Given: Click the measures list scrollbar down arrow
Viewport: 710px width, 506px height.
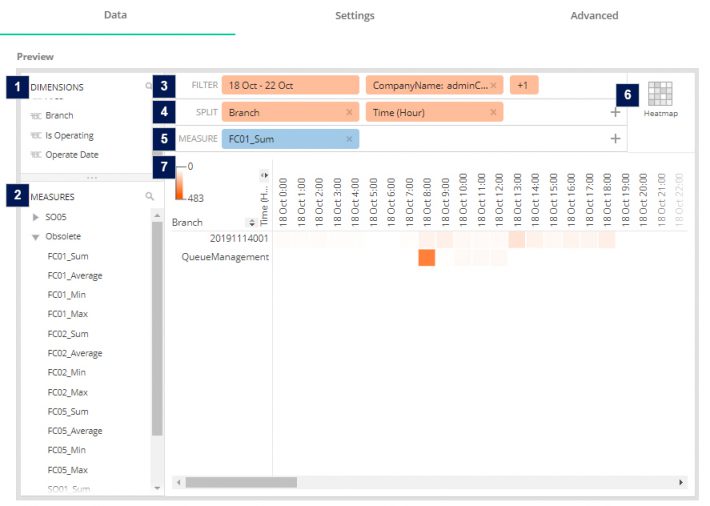Looking at the screenshot, I should coord(157,488).
